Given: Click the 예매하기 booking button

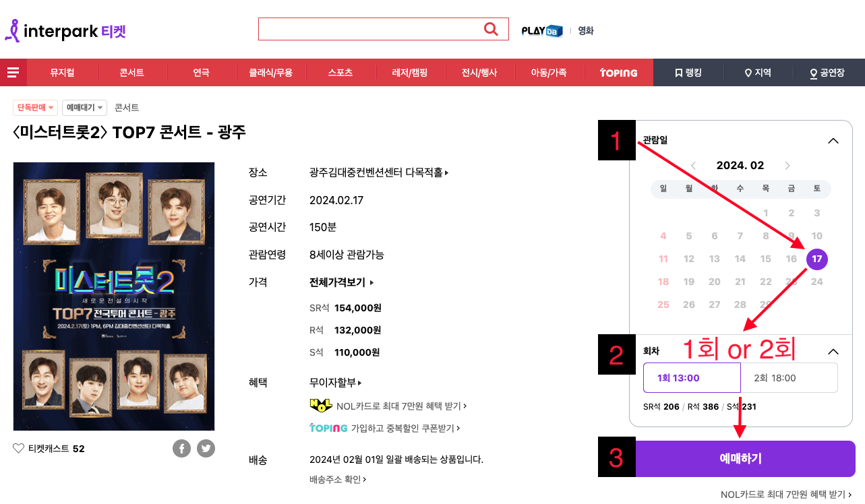Looking at the screenshot, I should point(746,459).
